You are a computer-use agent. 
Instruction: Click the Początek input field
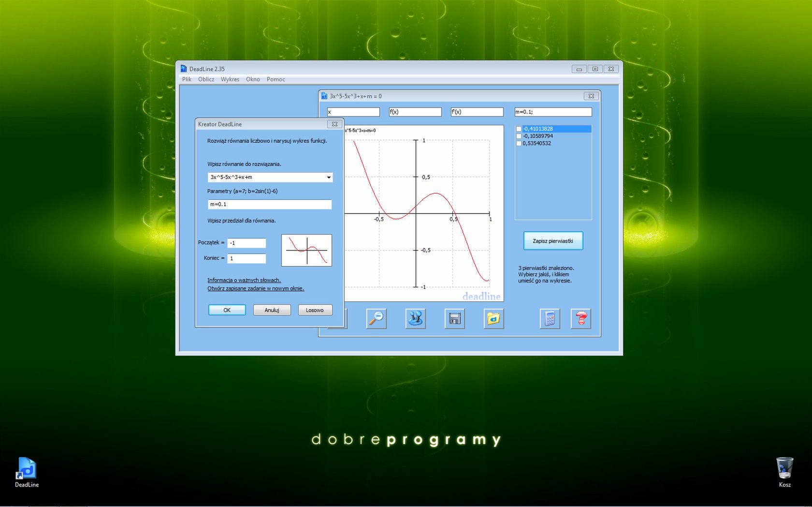pyautogui.click(x=246, y=243)
